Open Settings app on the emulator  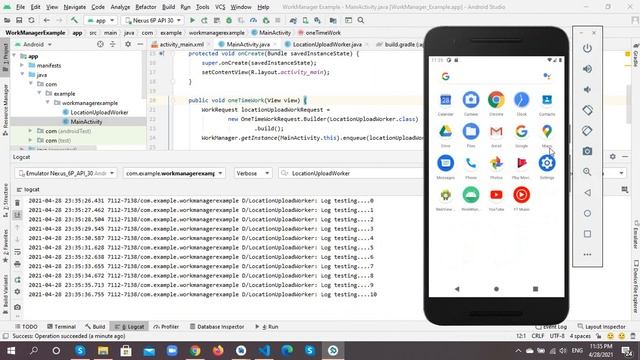(547, 163)
